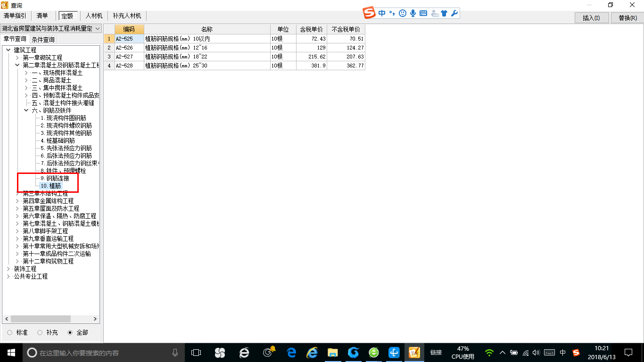The width and height of the screenshot is (644, 362).
Task: Open the Sogou emoji panel
Action: (x=402, y=13)
